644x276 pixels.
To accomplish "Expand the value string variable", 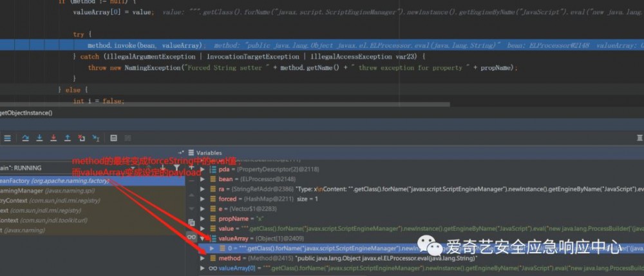I will coord(202,228).
